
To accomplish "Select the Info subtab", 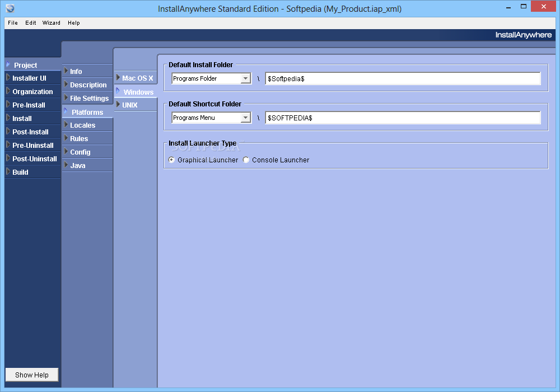I will [87, 72].
